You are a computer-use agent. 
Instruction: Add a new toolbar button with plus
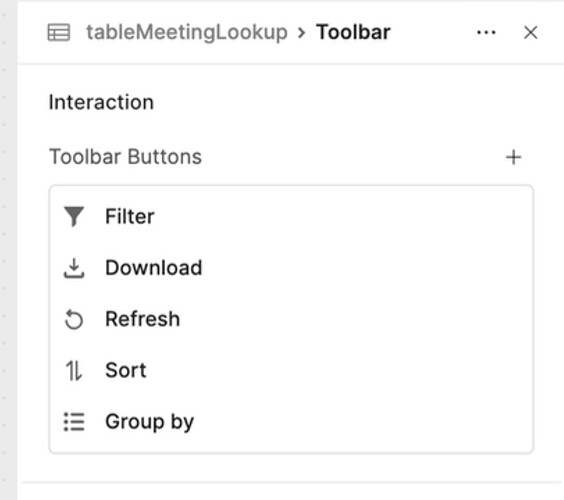[514, 157]
